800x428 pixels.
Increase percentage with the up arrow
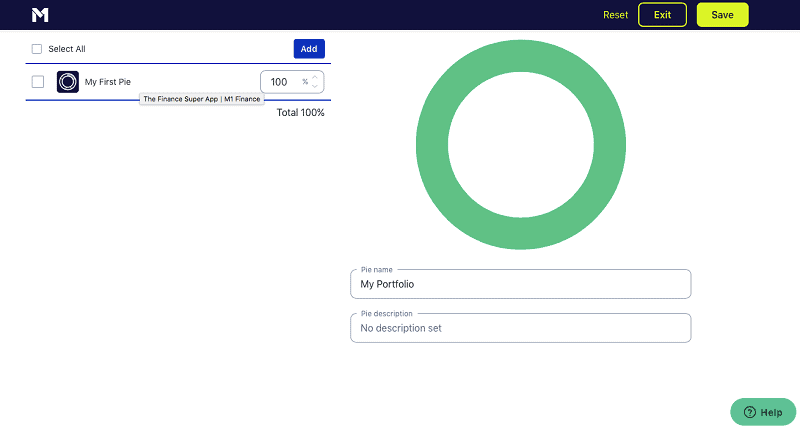click(x=316, y=77)
